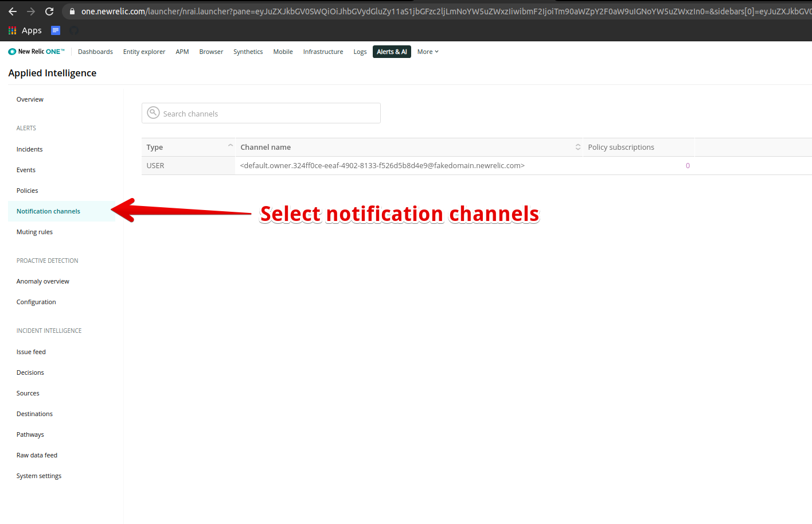Open Synthetics in top navigation

(248, 52)
